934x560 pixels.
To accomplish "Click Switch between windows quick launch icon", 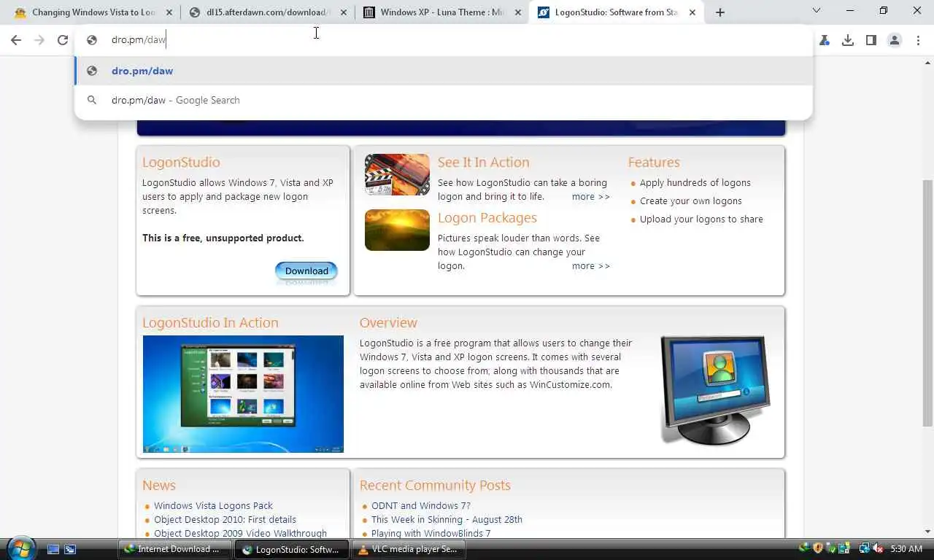I will pos(70,549).
